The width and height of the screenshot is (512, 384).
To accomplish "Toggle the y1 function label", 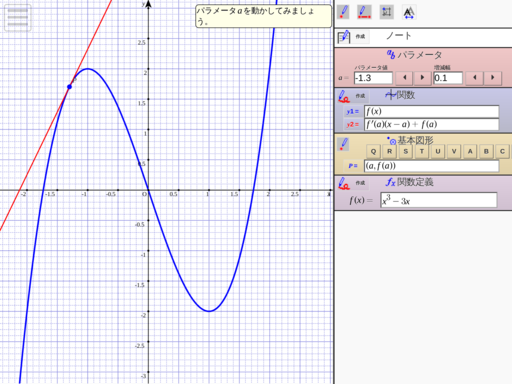I will [353, 112].
